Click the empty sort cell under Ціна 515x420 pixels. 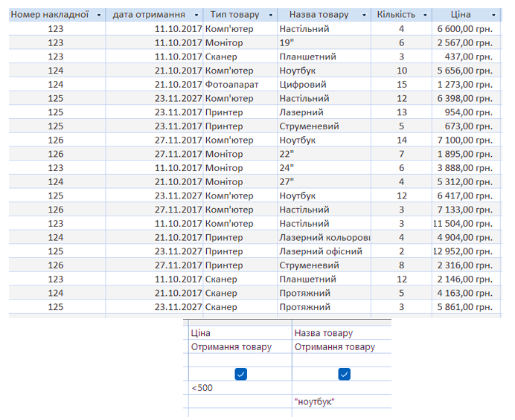pos(240,360)
